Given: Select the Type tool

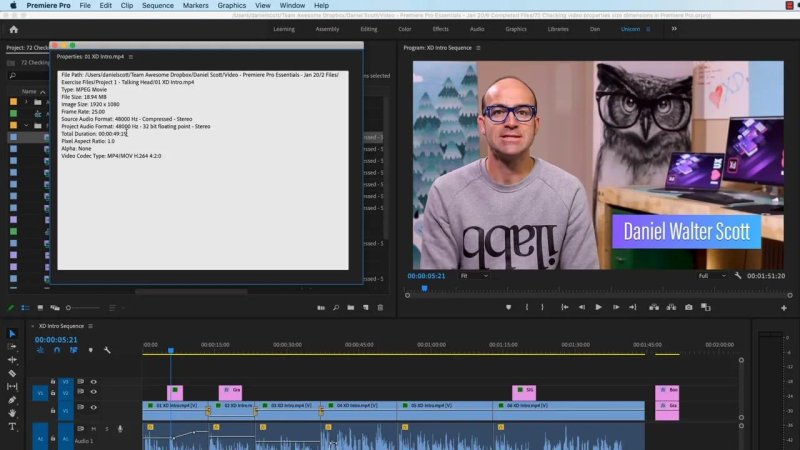Looking at the screenshot, I should click(x=12, y=427).
